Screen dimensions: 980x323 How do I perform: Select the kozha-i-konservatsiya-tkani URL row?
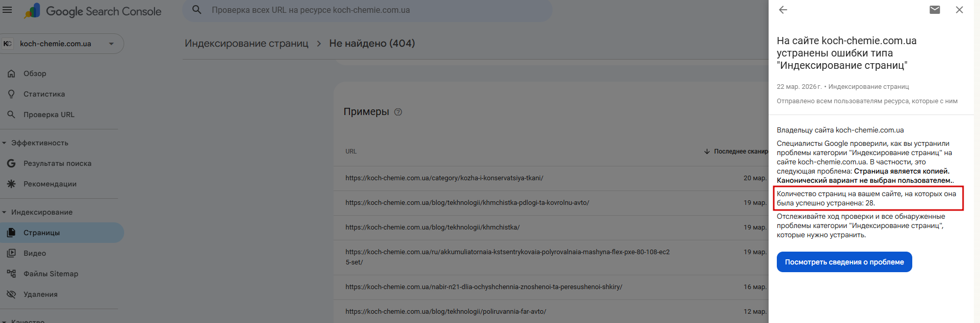coord(551,178)
